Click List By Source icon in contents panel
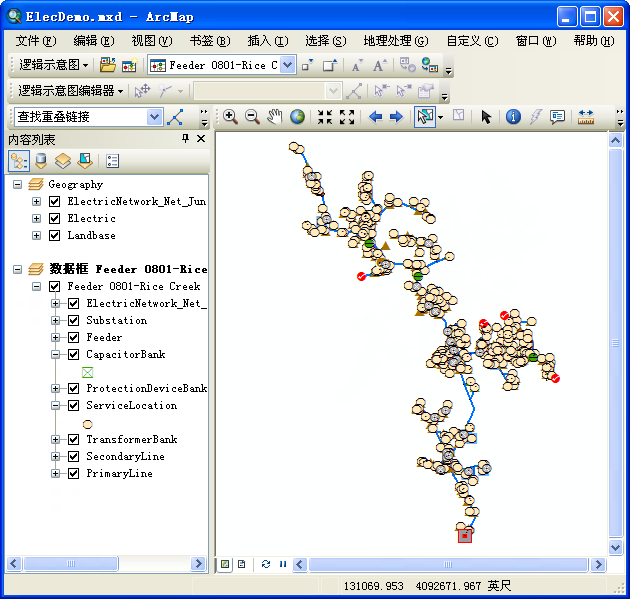 pyautogui.click(x=40, y=160)
